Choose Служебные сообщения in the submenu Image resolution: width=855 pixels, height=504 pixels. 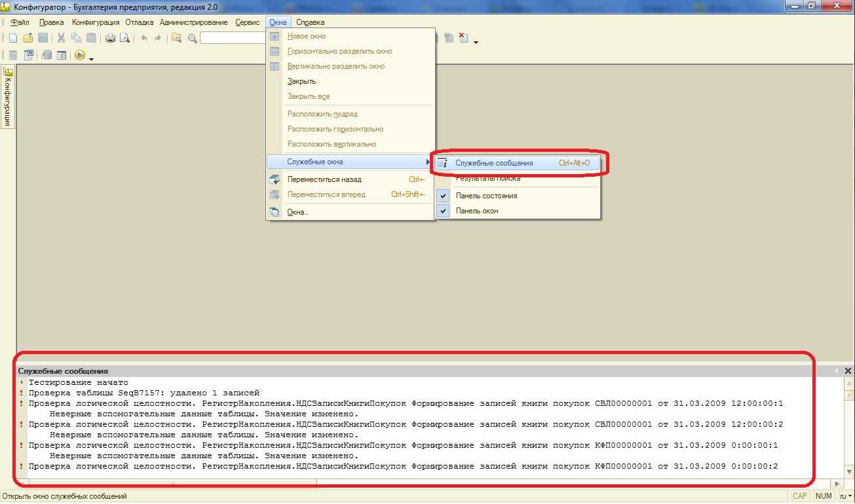pyautogui.click(x=518, y=163)
